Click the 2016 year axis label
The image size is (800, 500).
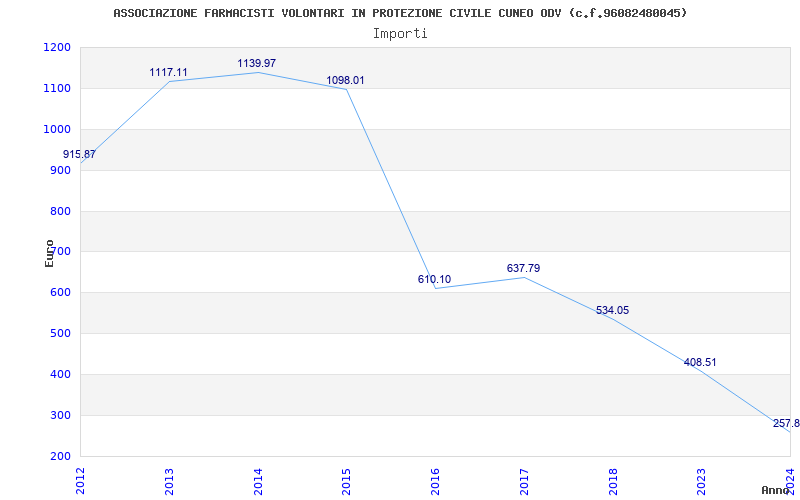pos(435,481)
